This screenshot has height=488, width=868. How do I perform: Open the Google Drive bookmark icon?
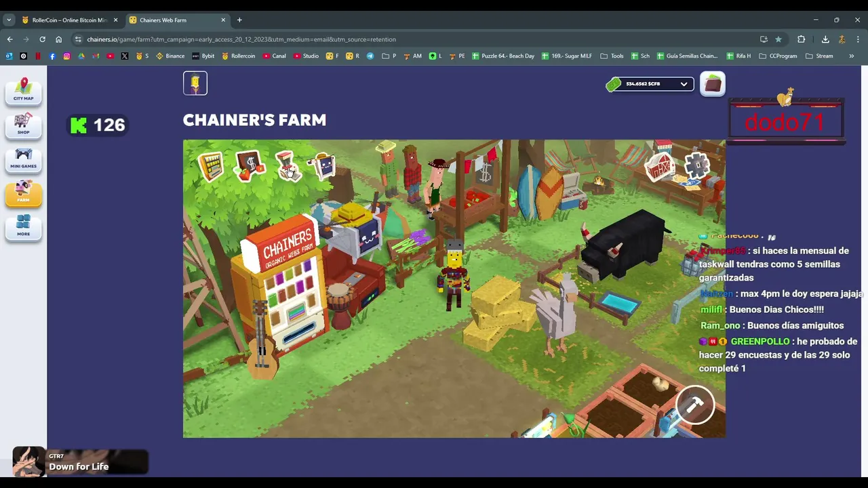(81, 56)
